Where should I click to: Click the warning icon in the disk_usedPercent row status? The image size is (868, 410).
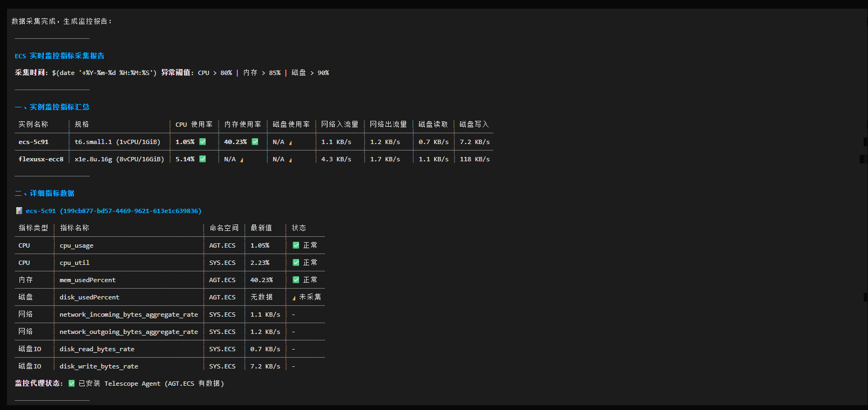point(294,298)
